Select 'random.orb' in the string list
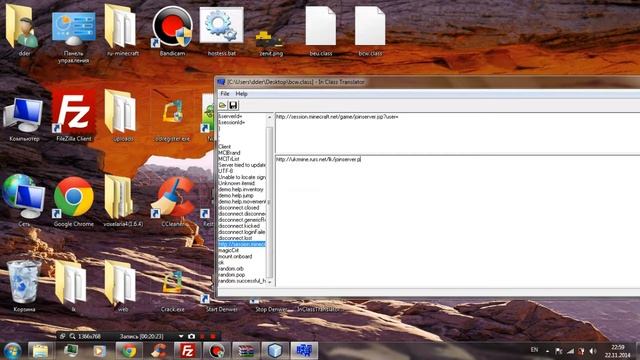 click(231, 269)
